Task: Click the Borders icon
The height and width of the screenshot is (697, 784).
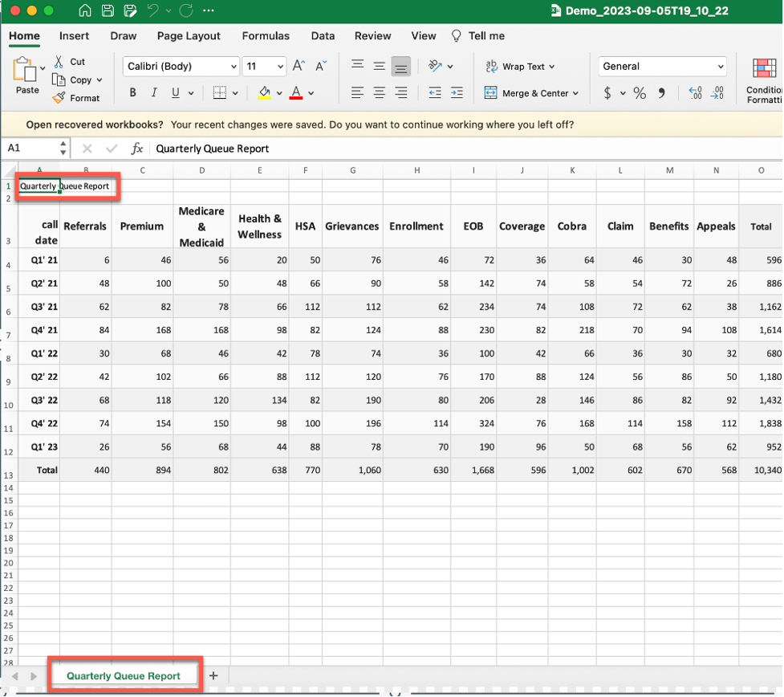Action: (x=219, y=93)
